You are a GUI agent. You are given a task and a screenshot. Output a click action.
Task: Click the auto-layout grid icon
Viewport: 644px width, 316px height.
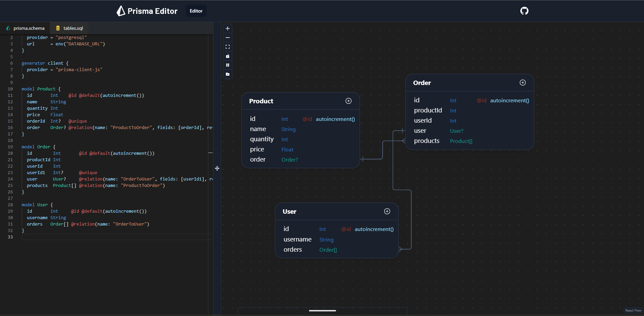(228, 65)
